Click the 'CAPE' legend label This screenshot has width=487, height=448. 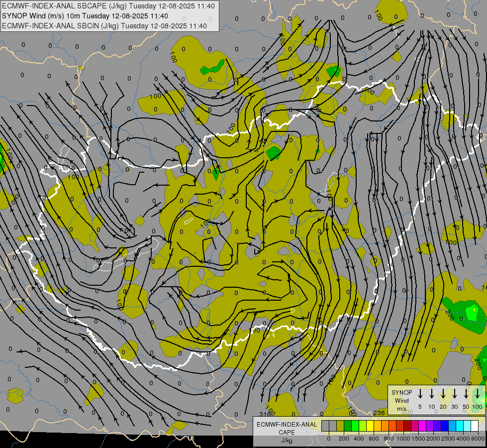(287, 433)
